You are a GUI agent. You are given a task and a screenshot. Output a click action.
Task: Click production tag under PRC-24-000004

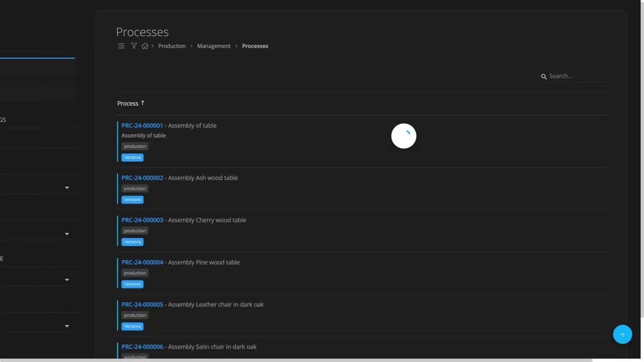pyautogui.click(x=135, y=273)
